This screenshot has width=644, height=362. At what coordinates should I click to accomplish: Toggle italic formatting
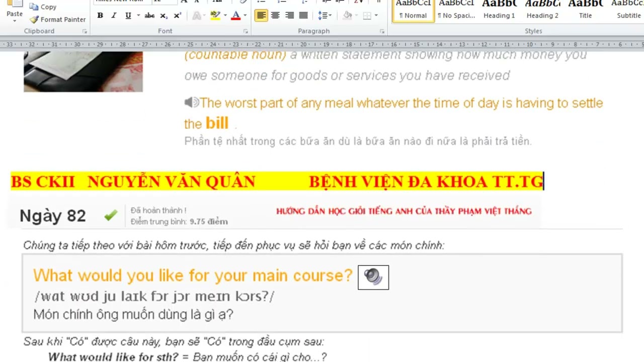point(114,16)
